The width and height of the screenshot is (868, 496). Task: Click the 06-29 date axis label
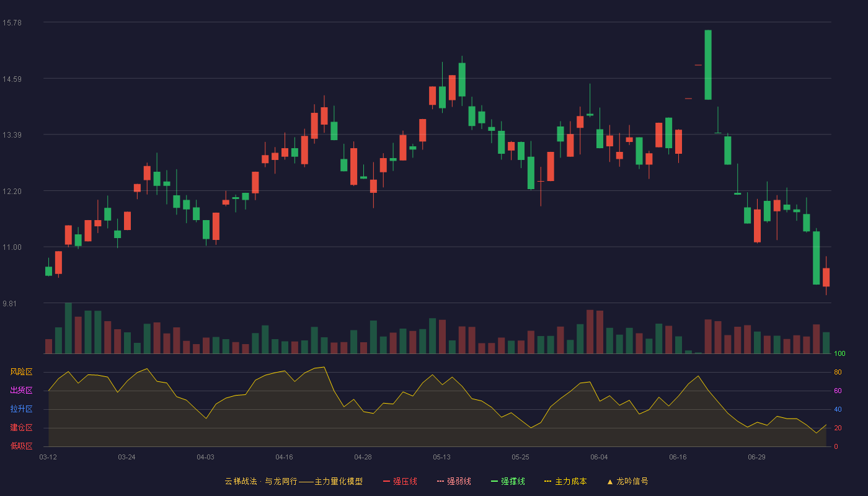756,457
